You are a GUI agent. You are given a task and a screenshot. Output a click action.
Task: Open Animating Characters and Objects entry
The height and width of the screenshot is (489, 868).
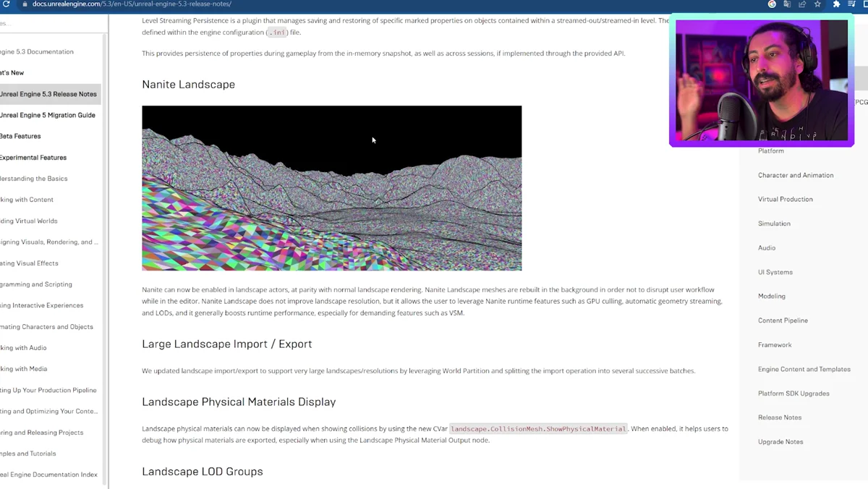[47, 327]
